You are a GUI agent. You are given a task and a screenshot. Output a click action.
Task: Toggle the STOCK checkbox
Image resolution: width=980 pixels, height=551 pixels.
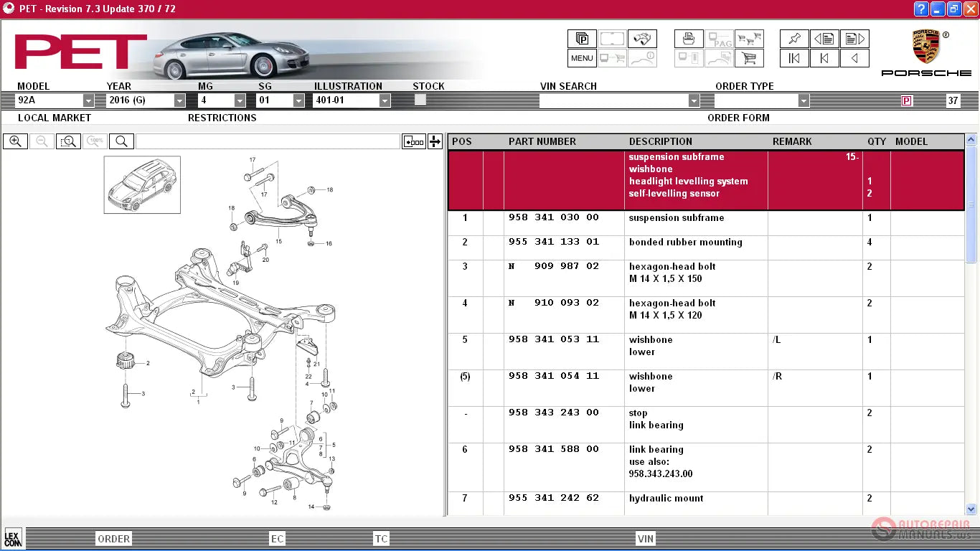[420, 100]
